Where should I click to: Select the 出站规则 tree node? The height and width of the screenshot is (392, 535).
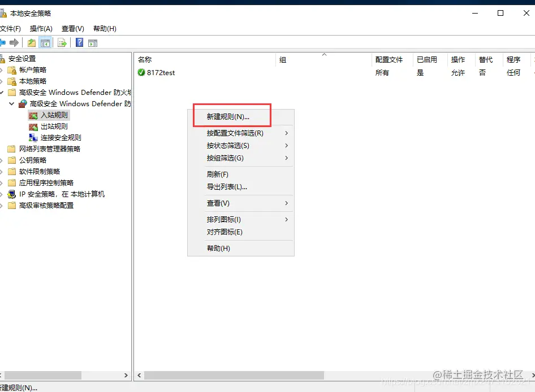tap(54, 127)
